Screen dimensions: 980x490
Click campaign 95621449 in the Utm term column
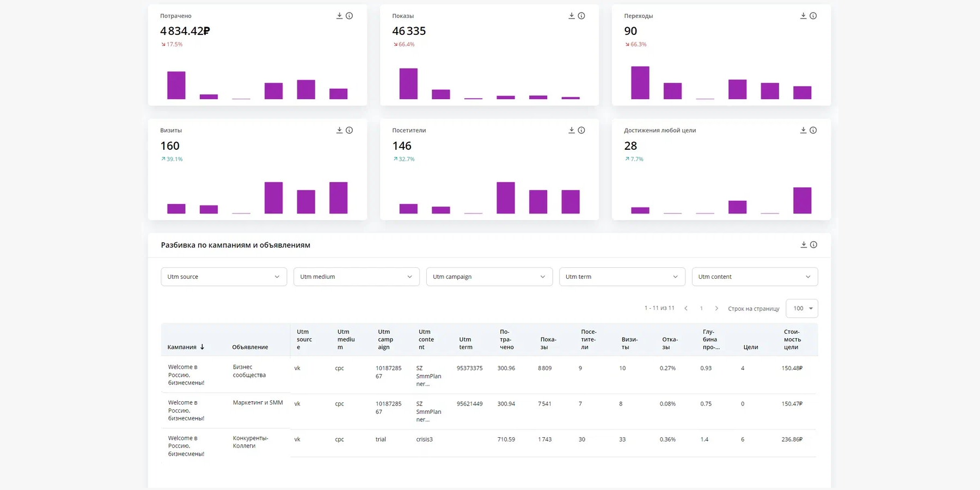(x=469, y=403)
